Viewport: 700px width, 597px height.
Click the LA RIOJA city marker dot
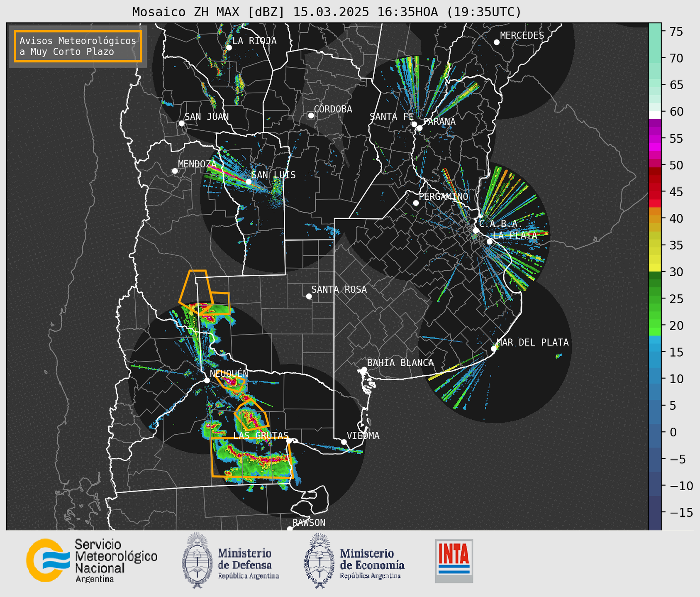point(229,48)
